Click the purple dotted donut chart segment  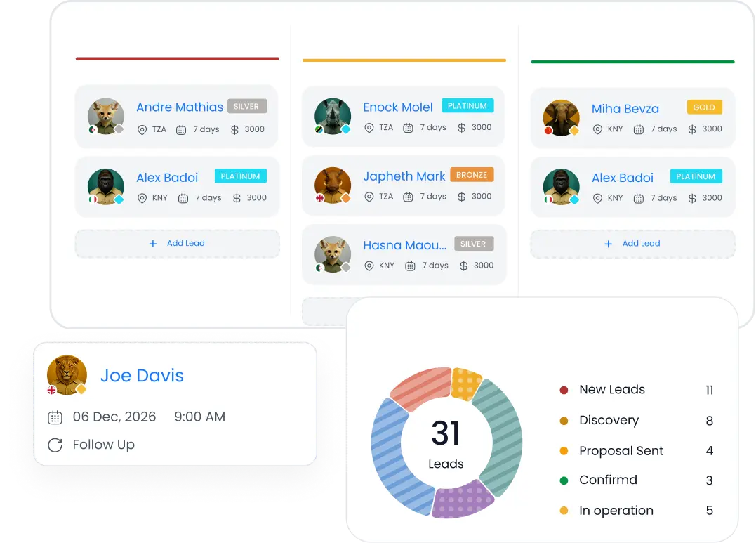(x=462, y=499)
